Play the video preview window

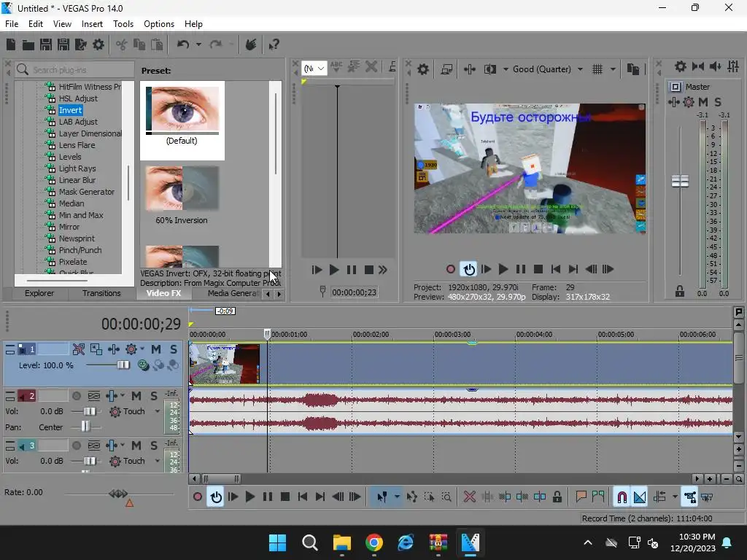click(x=503, y=270)
